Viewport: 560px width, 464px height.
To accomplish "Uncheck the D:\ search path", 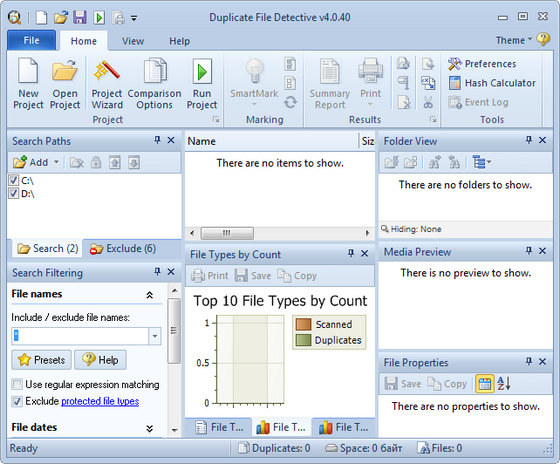I will coord(14,193).
